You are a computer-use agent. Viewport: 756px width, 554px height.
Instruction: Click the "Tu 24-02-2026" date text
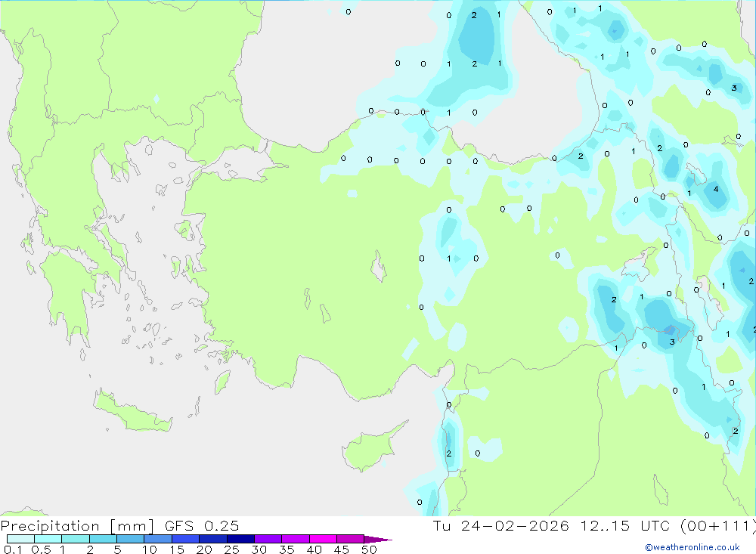(x=500, y=525)
